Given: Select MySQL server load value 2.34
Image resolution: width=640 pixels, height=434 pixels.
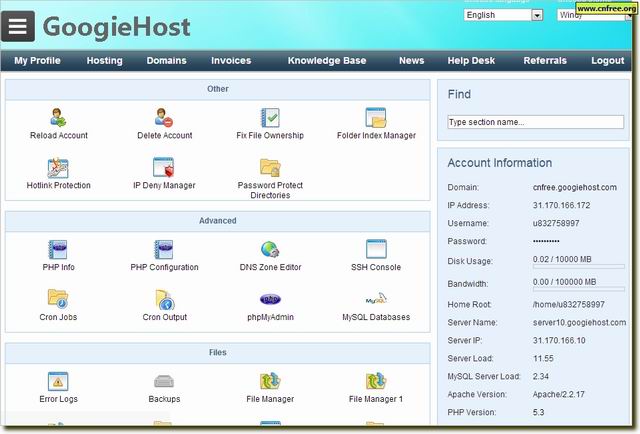Looking at the screenshot, I should pyautogui.click(x=540, y=376).
